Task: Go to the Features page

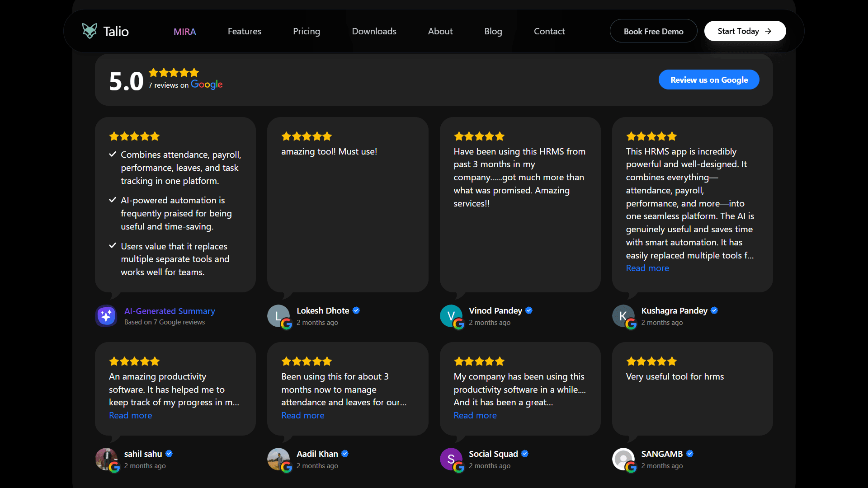Action: [245, 31]
